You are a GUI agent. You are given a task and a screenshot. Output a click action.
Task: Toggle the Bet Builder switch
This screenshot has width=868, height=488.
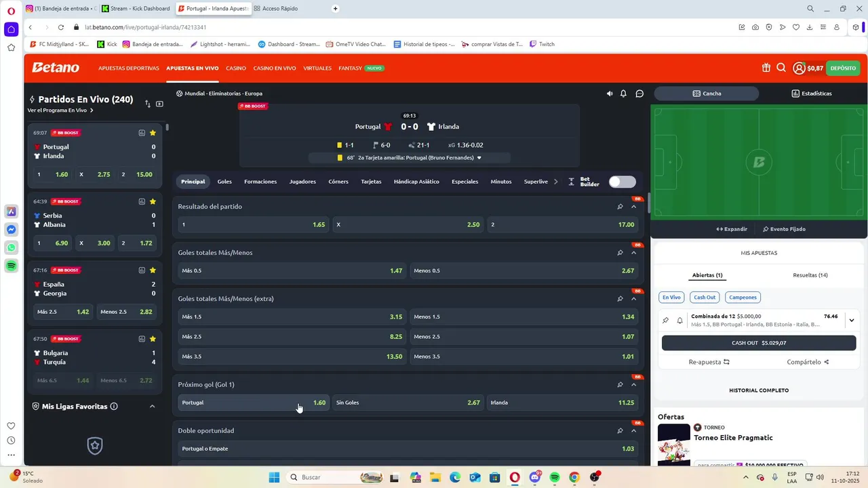tap(622, 182)
